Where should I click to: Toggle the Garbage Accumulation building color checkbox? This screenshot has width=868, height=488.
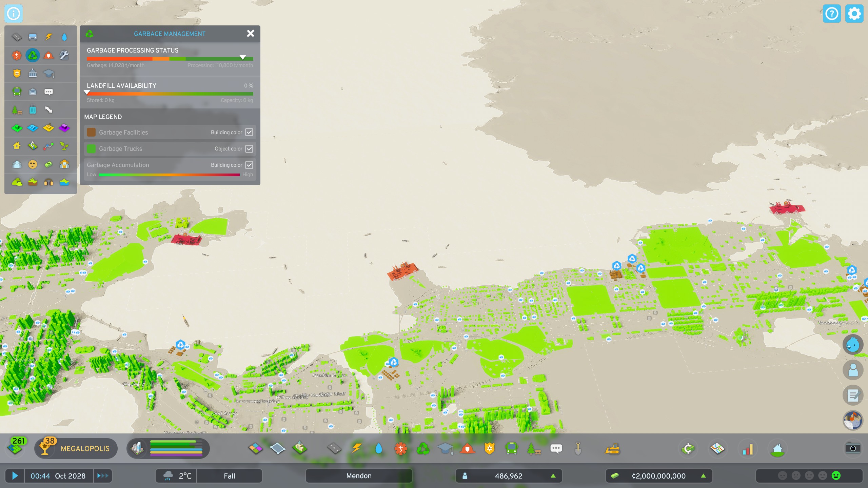pos(250,165)
